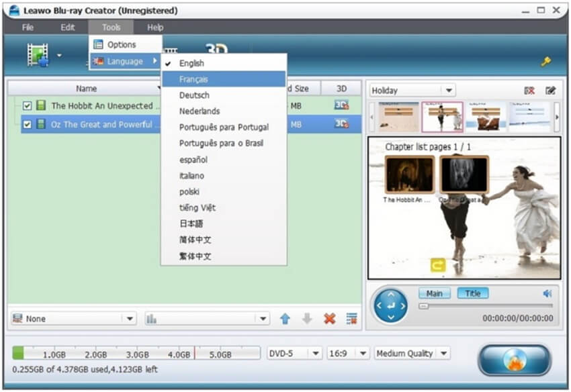Click the clear list icon
Viewport: 571px width, 392px height.
(351, 319)
